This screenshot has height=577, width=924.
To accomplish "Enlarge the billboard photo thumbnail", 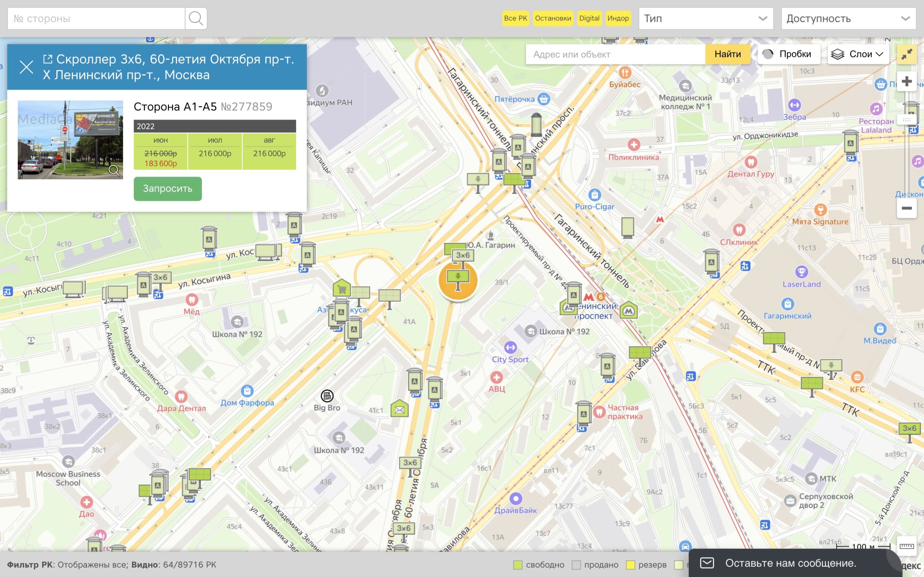I will point(70,140).
